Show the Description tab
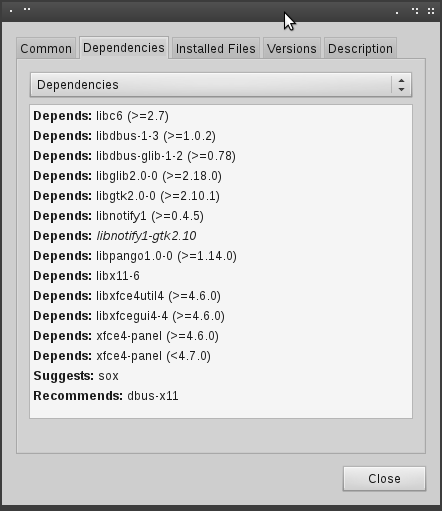This screenshot has width=442, height=511. click(360, 48)
